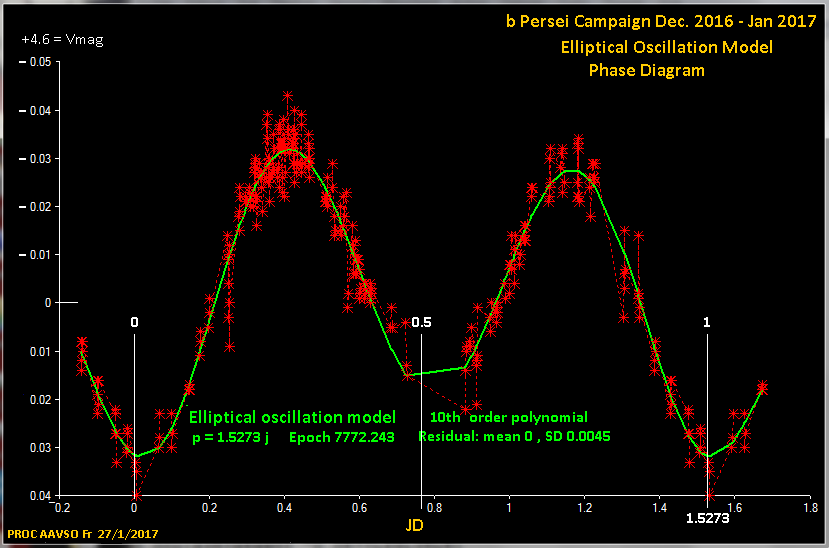Screen dimensions: 829x548
Task: Click the 'Phase Diagram' subtitle
Action: pos(646,70)
